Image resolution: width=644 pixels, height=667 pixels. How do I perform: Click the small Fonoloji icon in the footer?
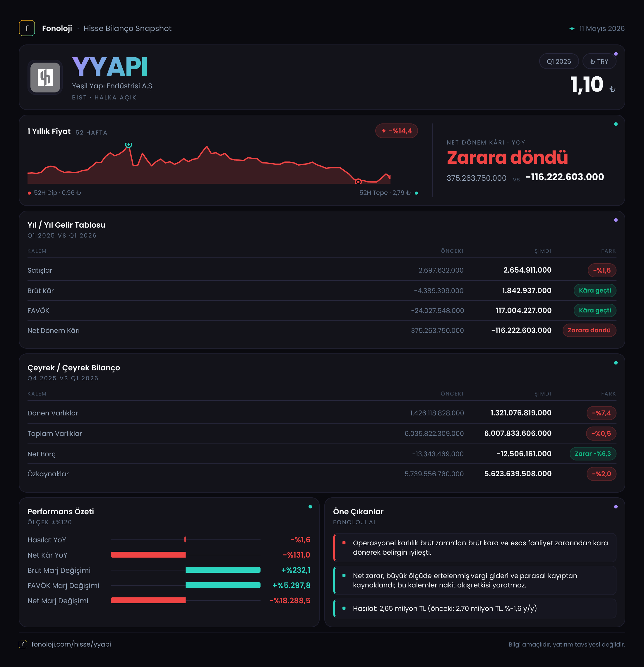(x=23, y=644)
